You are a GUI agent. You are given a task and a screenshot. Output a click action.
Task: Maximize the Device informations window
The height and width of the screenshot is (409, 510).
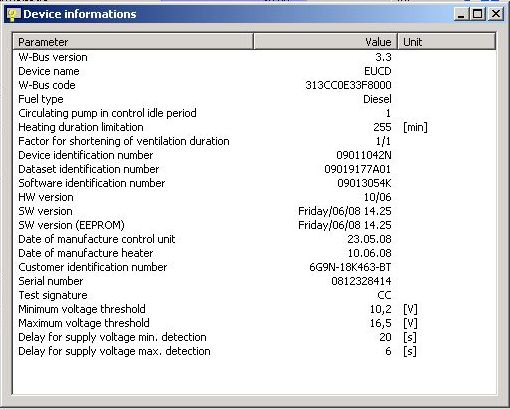477,14
